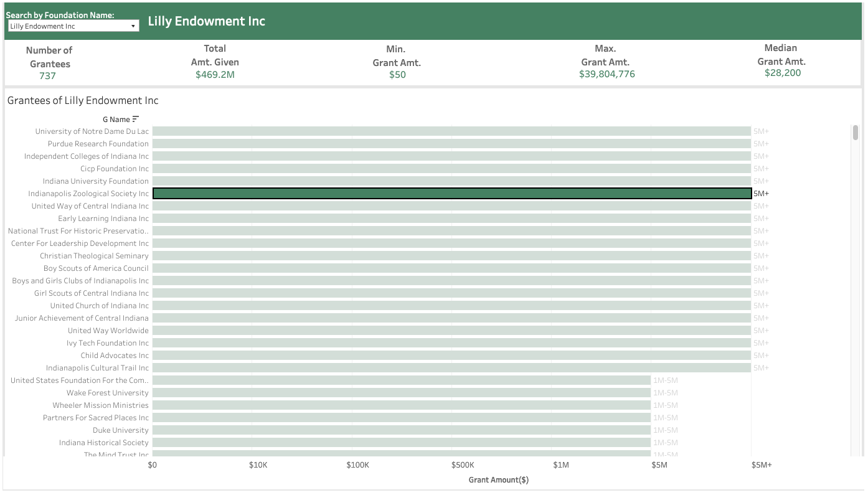Screen dimensions: 868x495
Task: Click 'Ivy Tech Foundation Inc' label
Action: [x=108, y=343]
